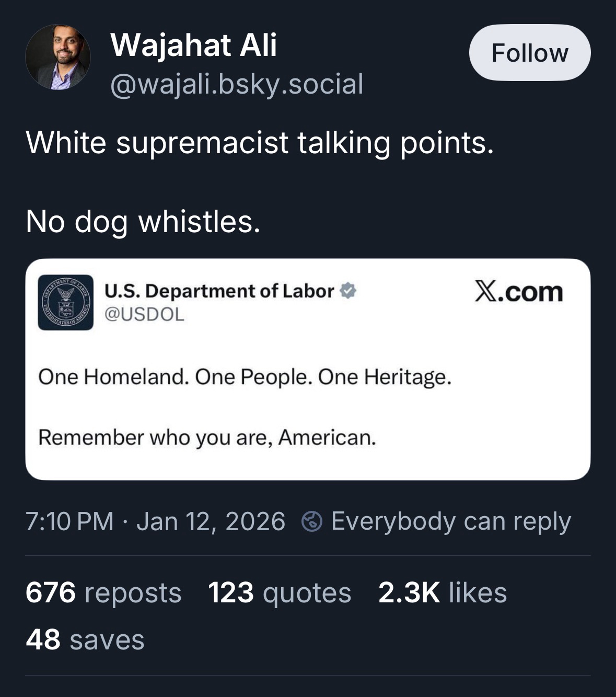Open Wajahat Ali's profile picture

coord(57,57)
